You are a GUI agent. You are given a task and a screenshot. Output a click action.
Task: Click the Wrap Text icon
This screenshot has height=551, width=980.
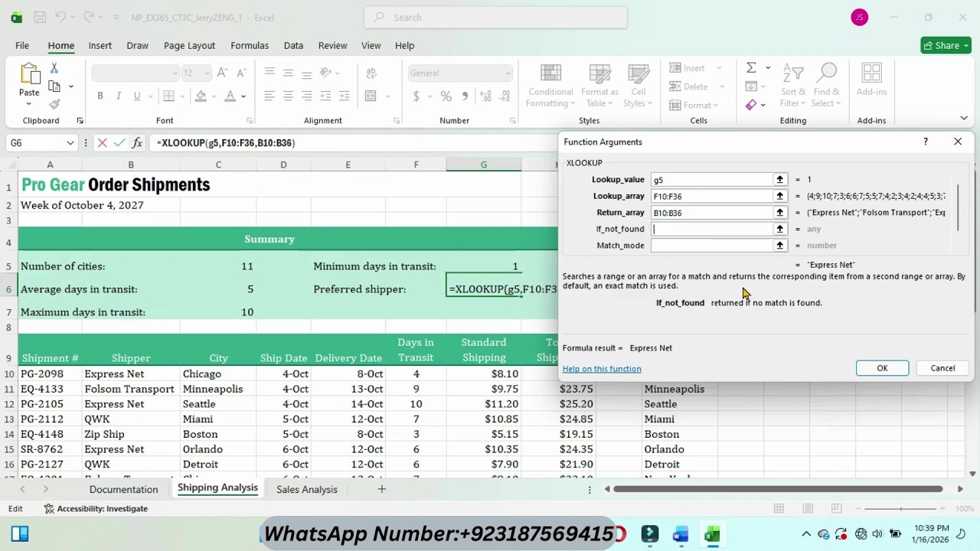click(x=371, y=73)
